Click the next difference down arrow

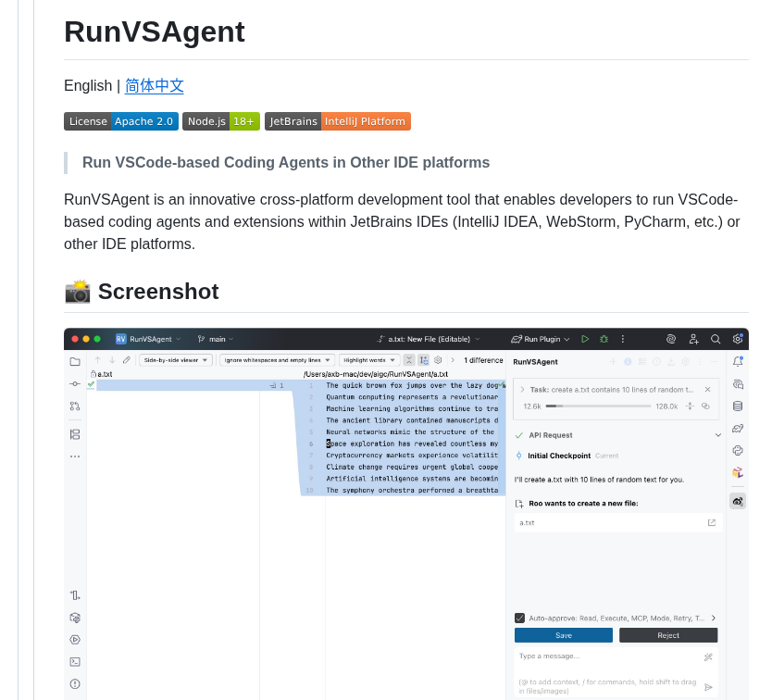click(x=112, y=360)
